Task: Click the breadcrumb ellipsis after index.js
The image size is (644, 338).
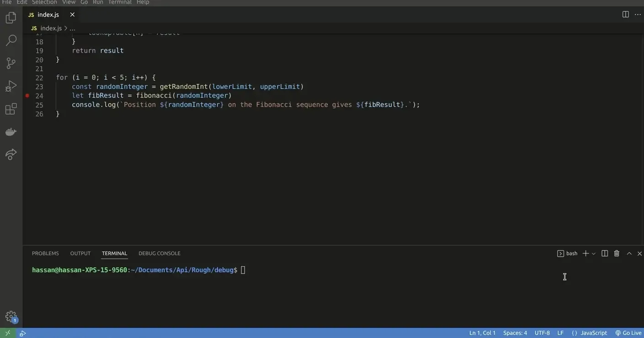Action: coord(72,28)
